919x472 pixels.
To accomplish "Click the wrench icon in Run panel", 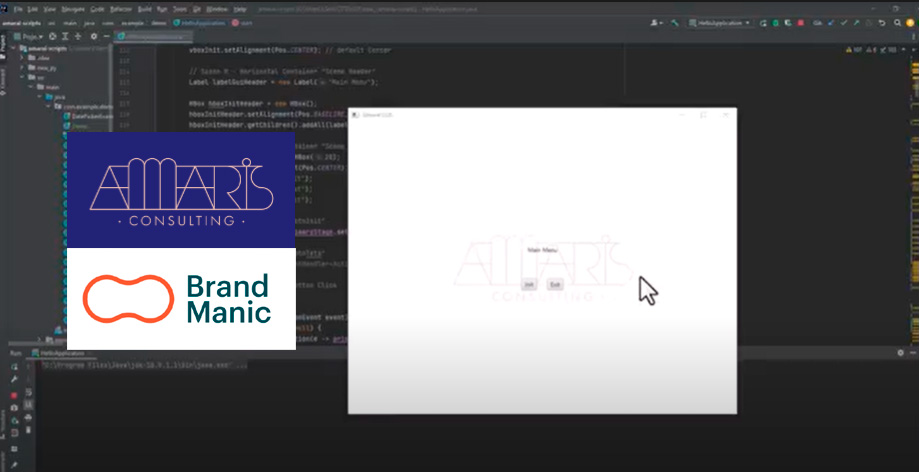I will tap(14, 379).
